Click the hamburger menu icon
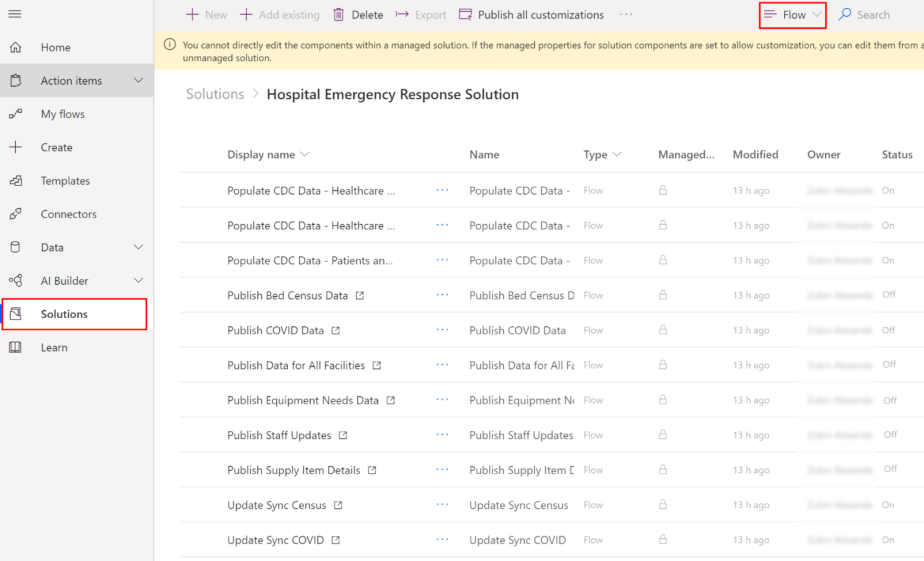The image size is (924, 561). 15,14
